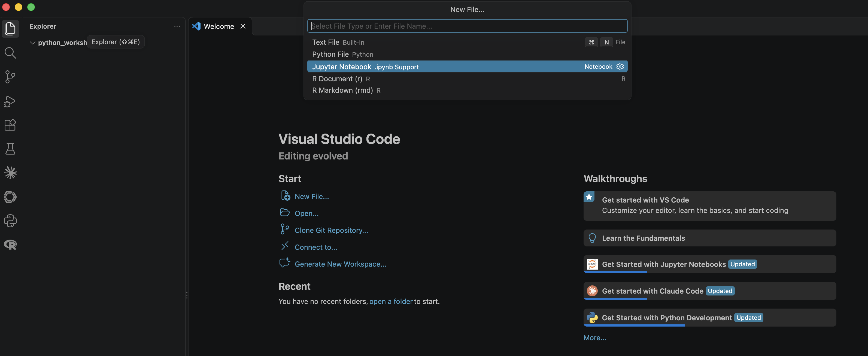Image resolution: width=868 pixels, height=356 pixels.
Task: Open the Run and Debug view icon
Action: point(10,101)
